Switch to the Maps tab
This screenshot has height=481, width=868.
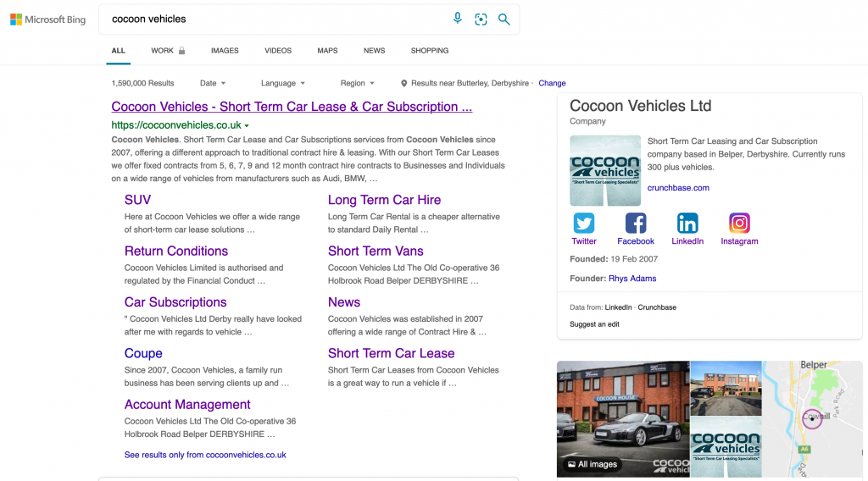(327, 50)
